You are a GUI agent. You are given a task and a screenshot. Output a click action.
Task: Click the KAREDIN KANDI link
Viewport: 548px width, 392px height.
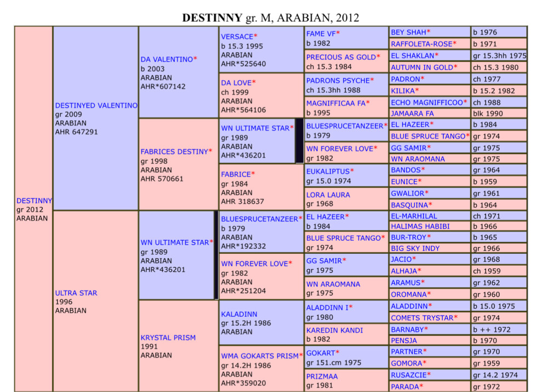click(334, 330)
